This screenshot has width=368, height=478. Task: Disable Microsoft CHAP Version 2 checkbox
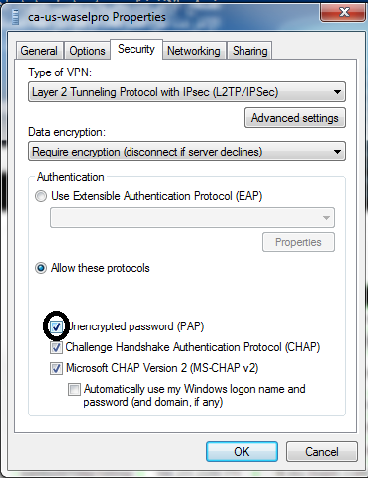[x=56, y=368]
